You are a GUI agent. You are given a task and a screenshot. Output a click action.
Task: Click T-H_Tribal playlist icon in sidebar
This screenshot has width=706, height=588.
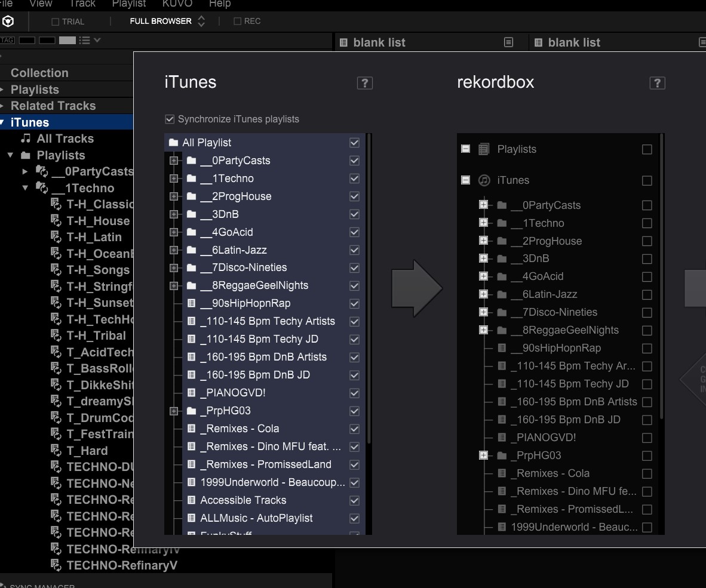pos(56,335)
